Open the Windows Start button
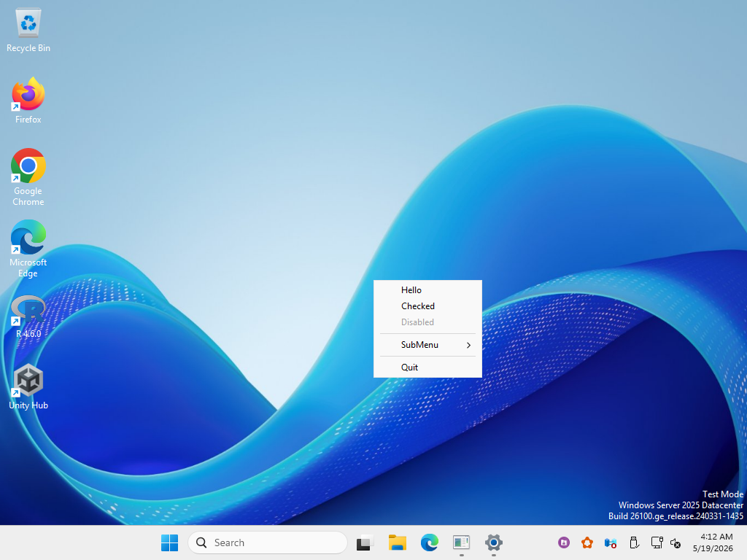747x560 pixels. point(169,542)
